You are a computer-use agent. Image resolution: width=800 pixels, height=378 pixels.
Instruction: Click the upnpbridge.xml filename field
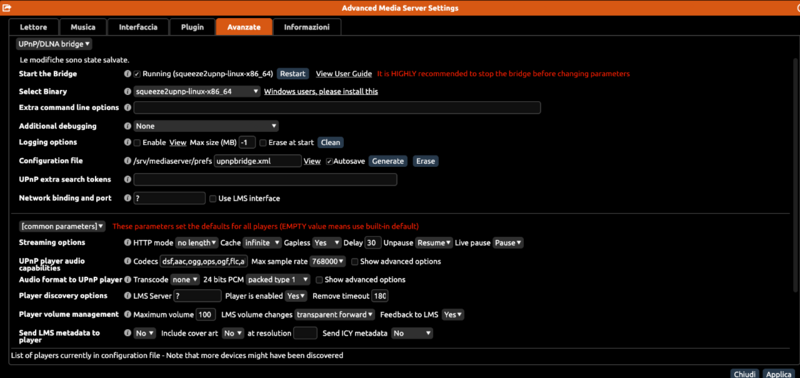point(258,161)
